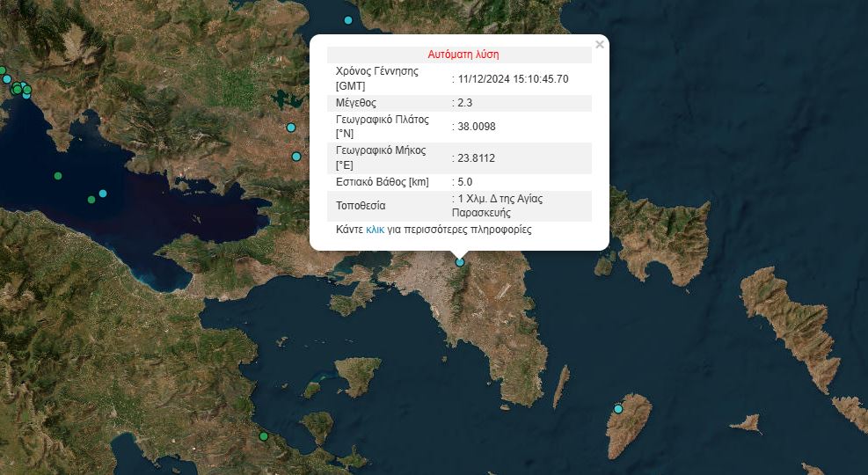Viewport: 868px width, 475px height.
Task: Close the earthquake info popup
Action: tap(600, 44)
